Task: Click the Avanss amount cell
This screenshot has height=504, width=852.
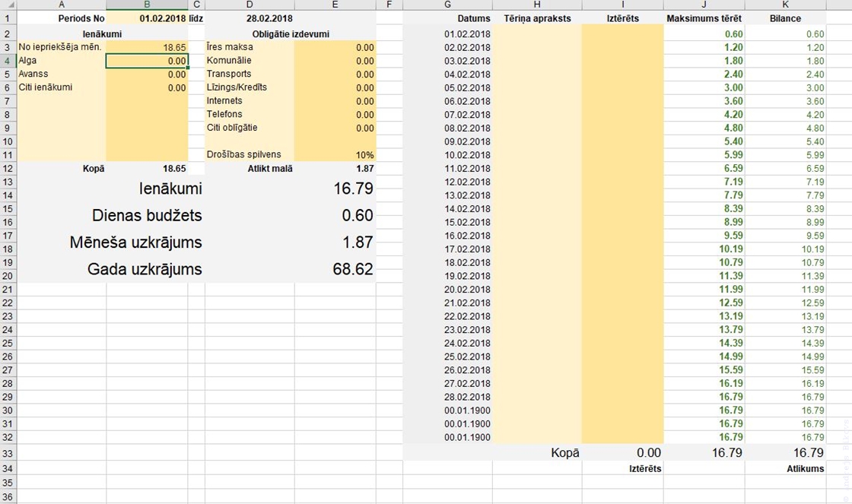Action: coord(147,74)
